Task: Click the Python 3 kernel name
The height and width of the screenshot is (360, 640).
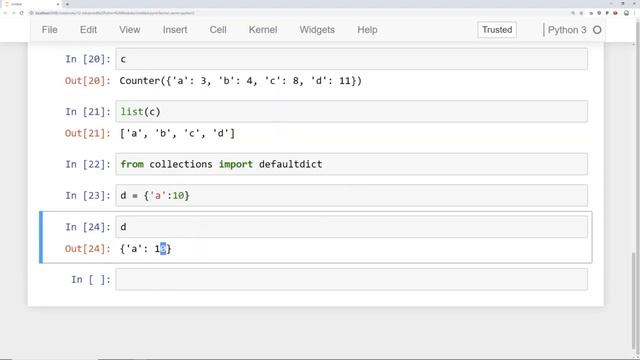Action: 567,30
